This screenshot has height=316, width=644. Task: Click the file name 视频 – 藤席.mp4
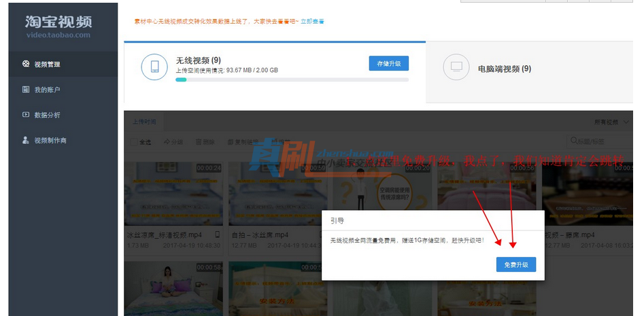(570, 235)
